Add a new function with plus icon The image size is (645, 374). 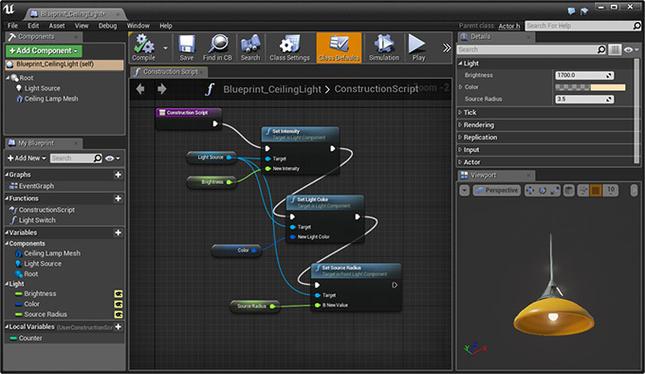coord(118,199)
